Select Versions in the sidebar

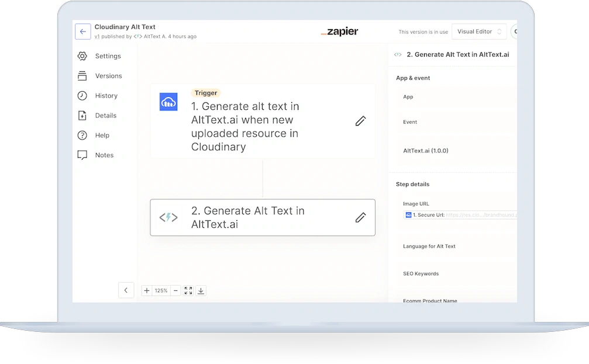(109, 76)
